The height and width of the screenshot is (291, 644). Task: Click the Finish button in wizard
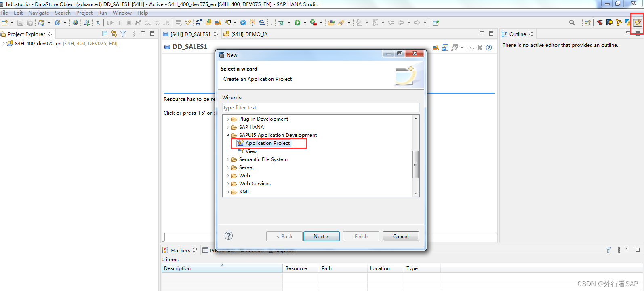[x=361, y=236]
